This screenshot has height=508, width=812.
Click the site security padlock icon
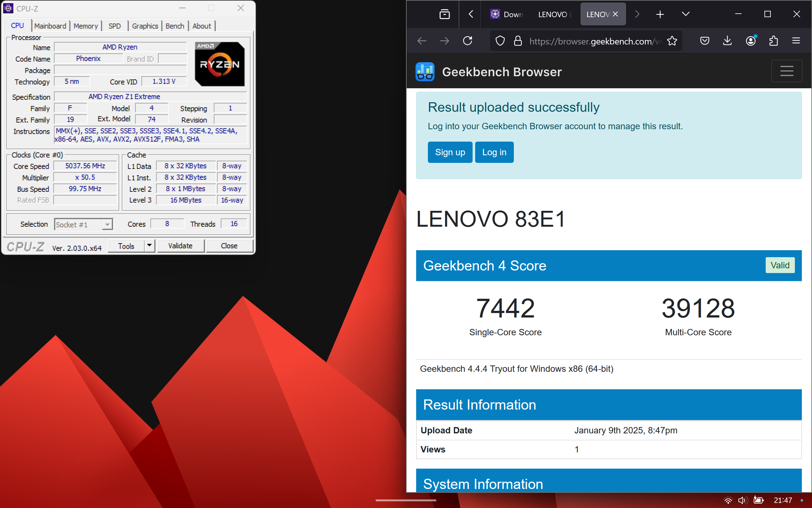click(518, 41)
